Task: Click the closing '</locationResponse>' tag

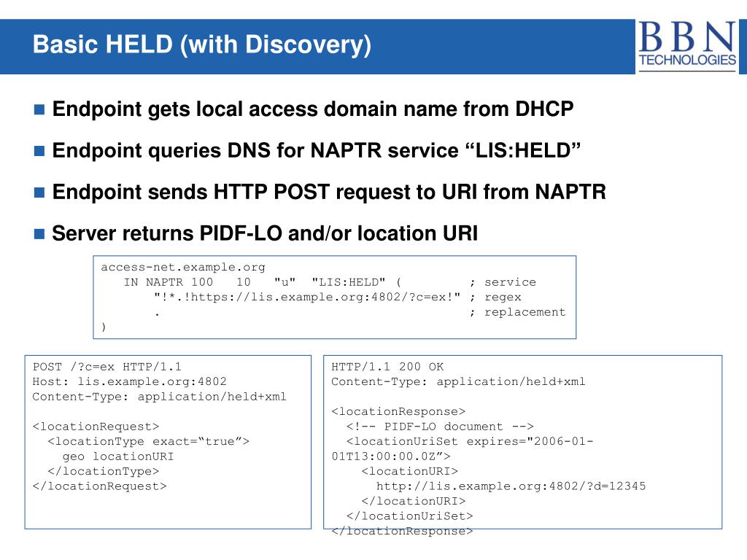Action: 402,531
